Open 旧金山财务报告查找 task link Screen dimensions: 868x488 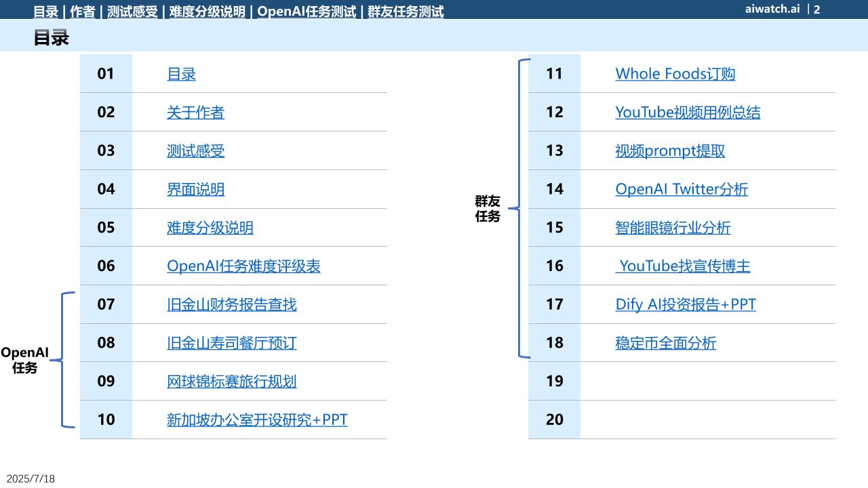tap(231, 305)
